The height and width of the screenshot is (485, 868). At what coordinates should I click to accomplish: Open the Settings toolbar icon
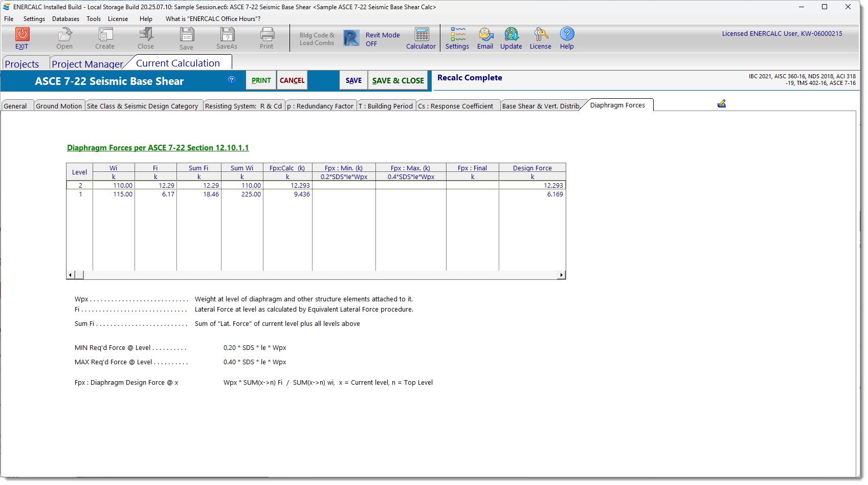pos(457,35)
